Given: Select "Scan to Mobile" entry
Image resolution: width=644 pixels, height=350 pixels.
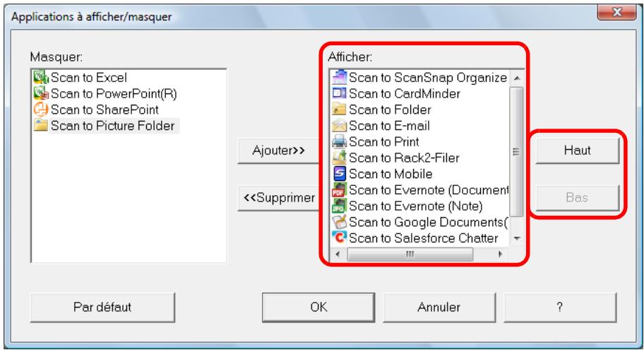Looking at the screenshot, I should (390, 173).
